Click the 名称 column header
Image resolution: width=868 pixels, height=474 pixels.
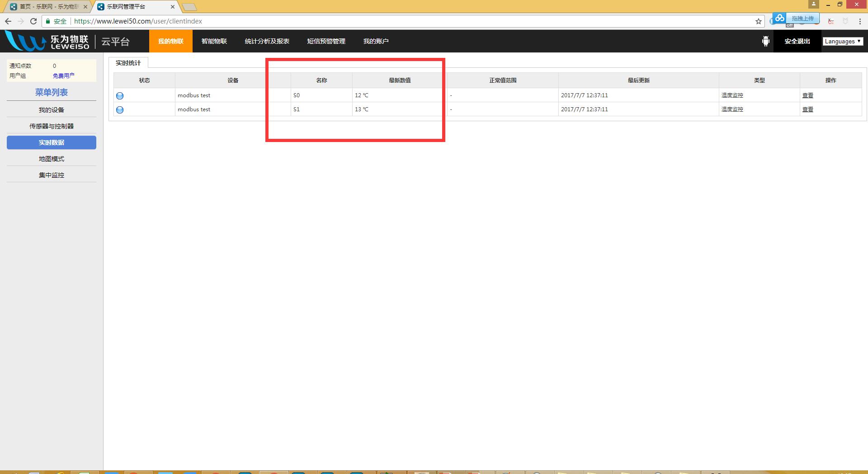[321, 80]
